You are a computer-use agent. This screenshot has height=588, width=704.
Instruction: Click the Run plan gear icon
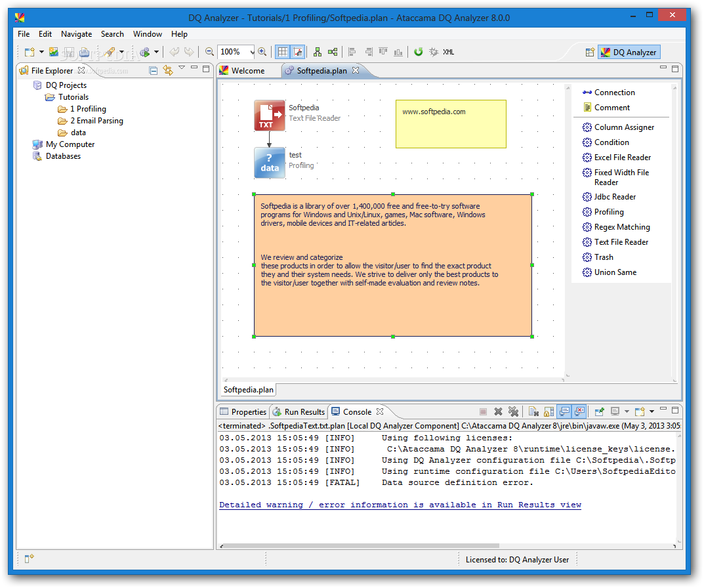tap(145, 52)
